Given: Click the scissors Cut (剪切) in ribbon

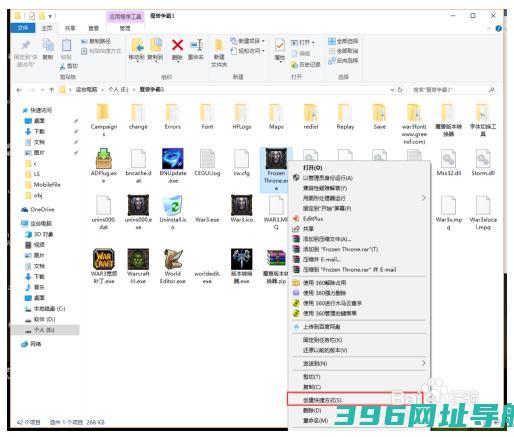Looking at the screenshot, I should click(x=68, y=66).
